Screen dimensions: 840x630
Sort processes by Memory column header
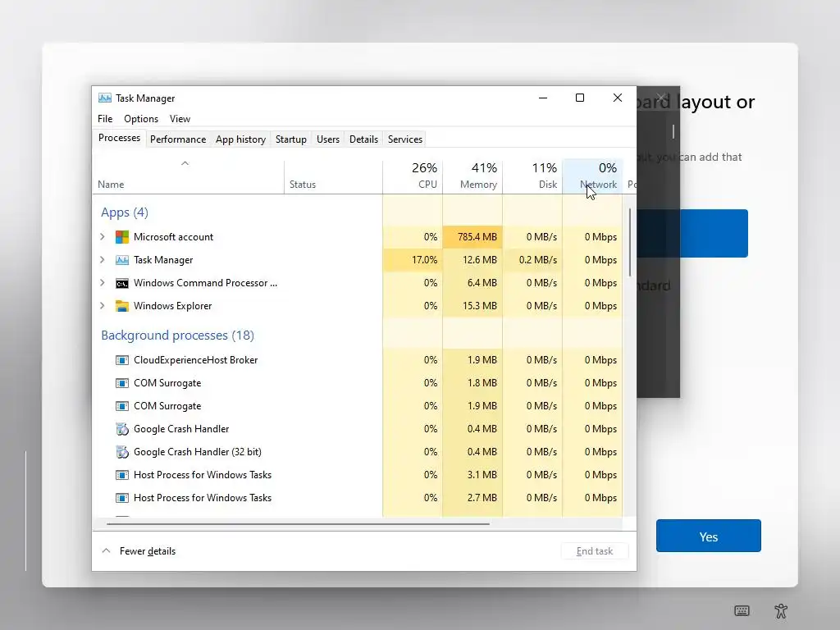click(472, 176)
